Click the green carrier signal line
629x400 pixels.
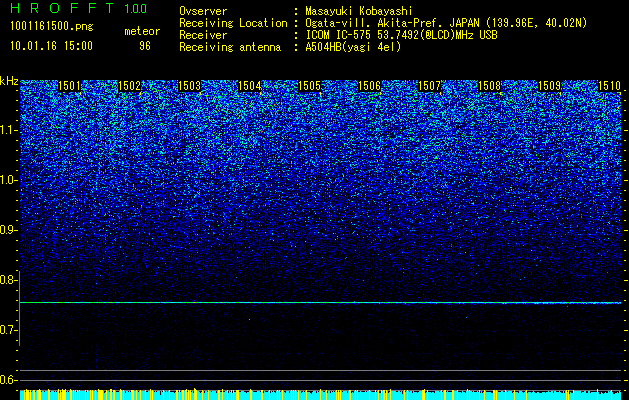pos(320,303)
